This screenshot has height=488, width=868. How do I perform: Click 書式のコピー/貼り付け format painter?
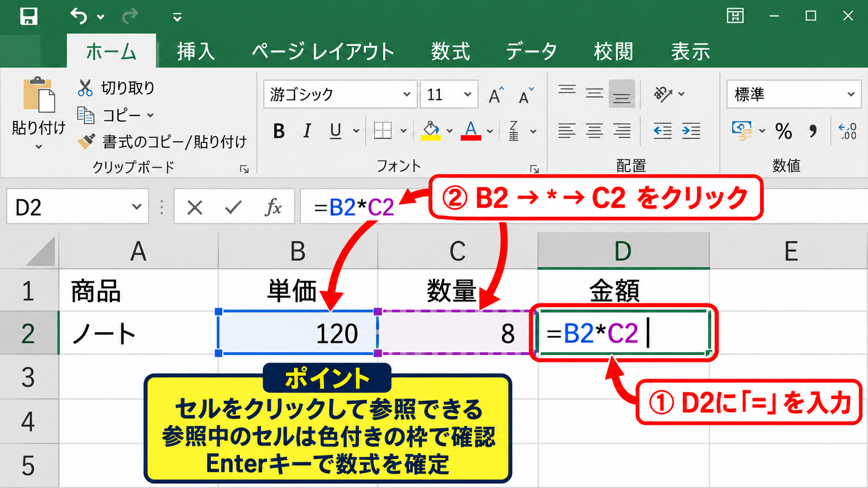click(161, 141)
